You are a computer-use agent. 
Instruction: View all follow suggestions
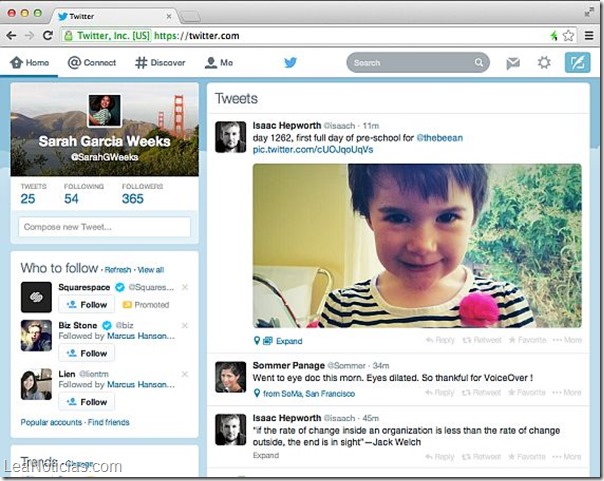pos(151,270)
